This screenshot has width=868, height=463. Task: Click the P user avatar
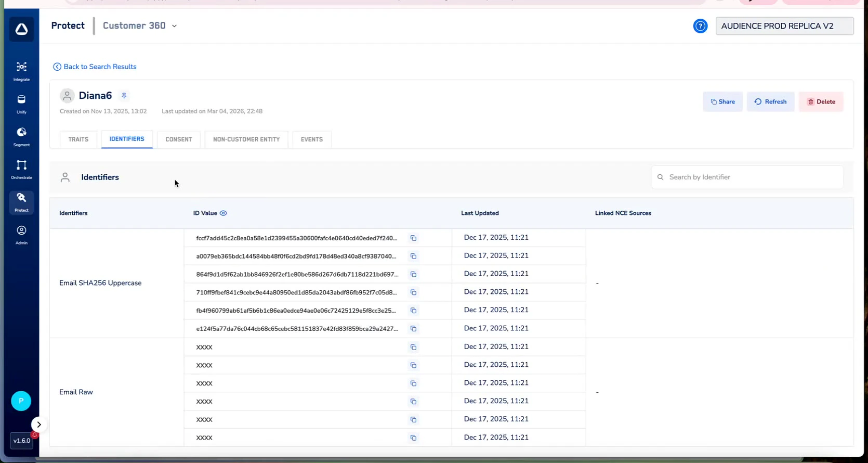pyautogui.click(x=21, y=401)
